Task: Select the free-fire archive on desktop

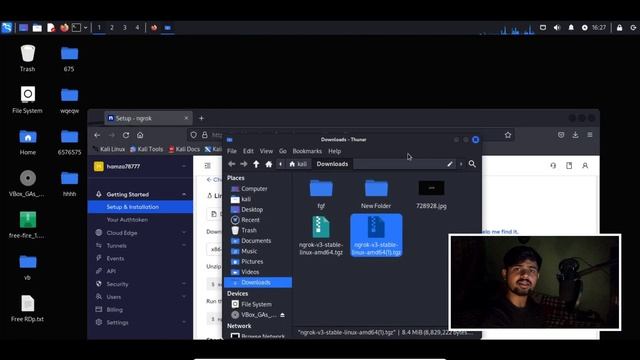Action: [27, 225]
